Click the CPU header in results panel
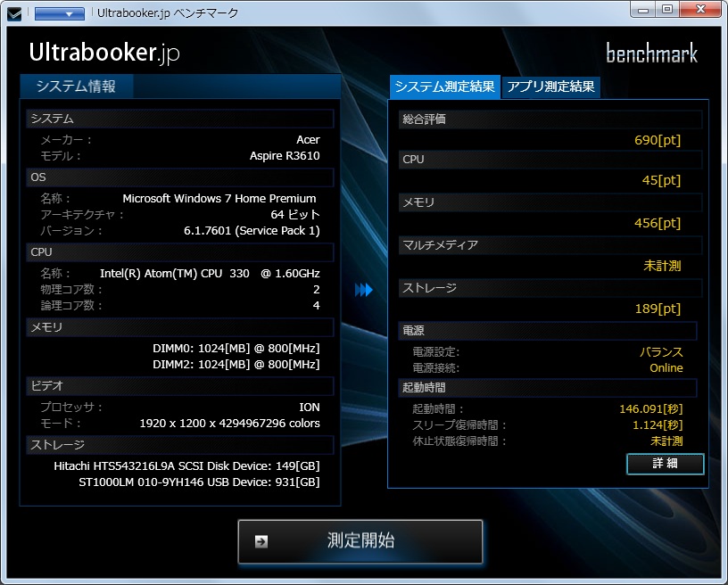The width and height of the screenshot is (728, 585). click(550, 160)
